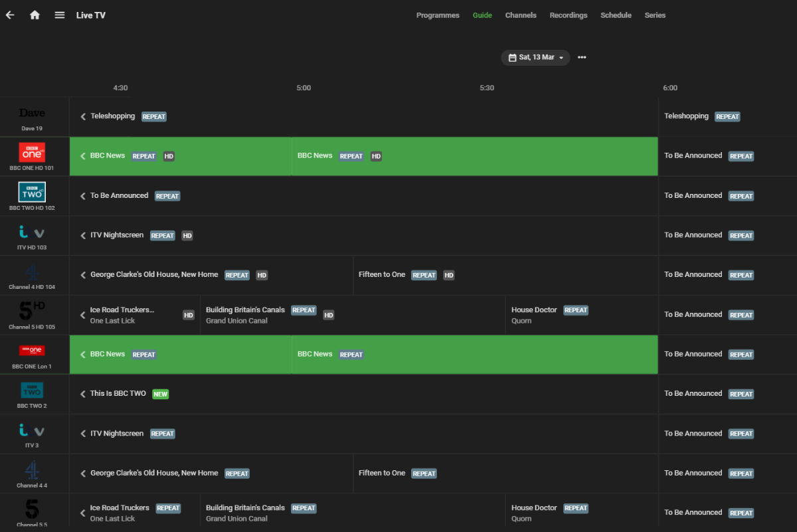This screenshot has height=532, width=797.
Task: Click the 5:00 time header label
Action: [x=304, y=88]
